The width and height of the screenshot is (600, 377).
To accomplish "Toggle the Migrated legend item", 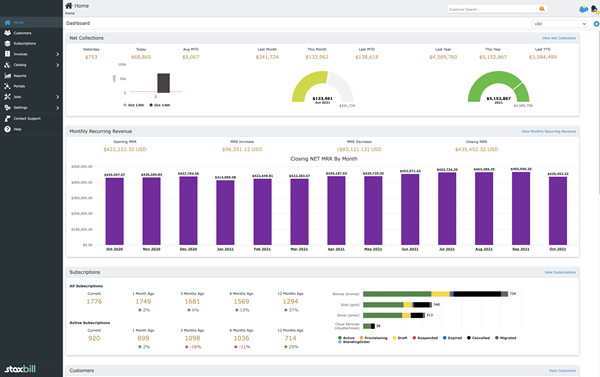I will click(505, 338).
